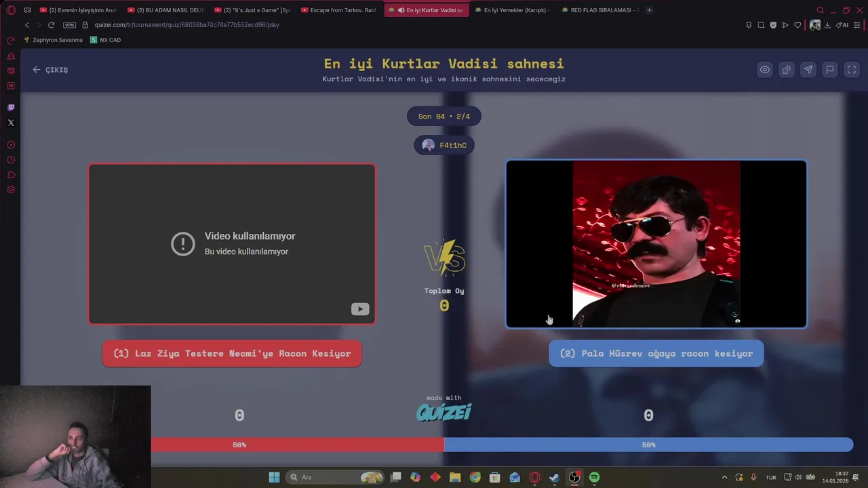Open File Explorer from the taskbar
Viewport: 868px width, 488px height.
(x=455, y=477)
